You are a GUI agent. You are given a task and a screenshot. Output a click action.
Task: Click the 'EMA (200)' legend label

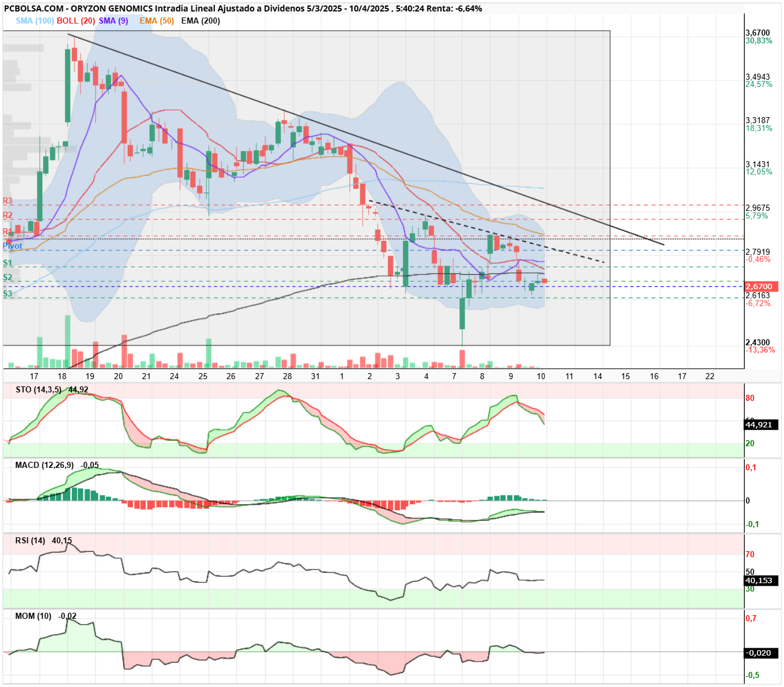pyautogui.click(x=200, y=21)
